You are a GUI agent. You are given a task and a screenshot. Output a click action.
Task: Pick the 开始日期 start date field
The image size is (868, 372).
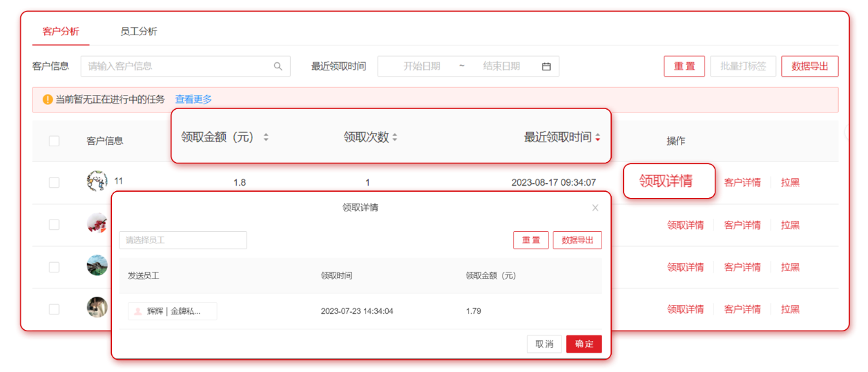click(422, 66)
